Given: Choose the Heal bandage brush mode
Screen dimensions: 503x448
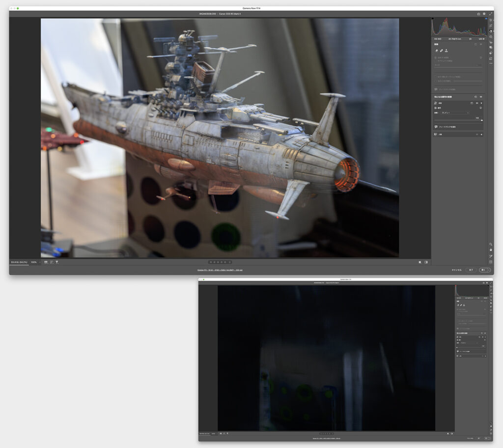Looking at the screenshot, I should [442, 51].
